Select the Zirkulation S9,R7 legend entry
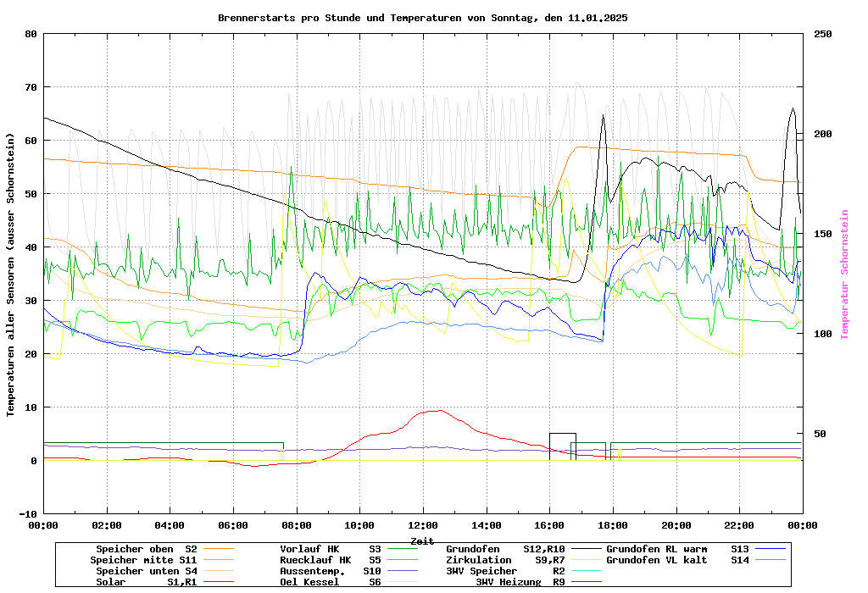The height and width of the screenshot is (593, 868). pos(505,560)
